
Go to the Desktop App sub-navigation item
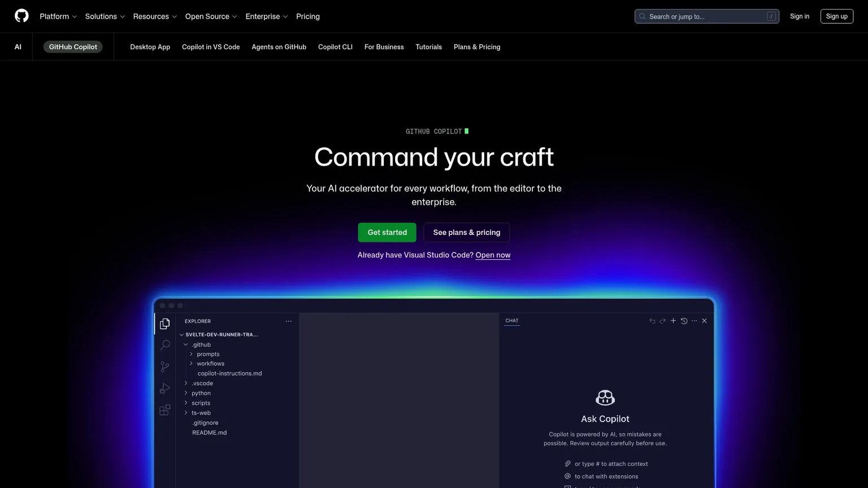[150, 47]
